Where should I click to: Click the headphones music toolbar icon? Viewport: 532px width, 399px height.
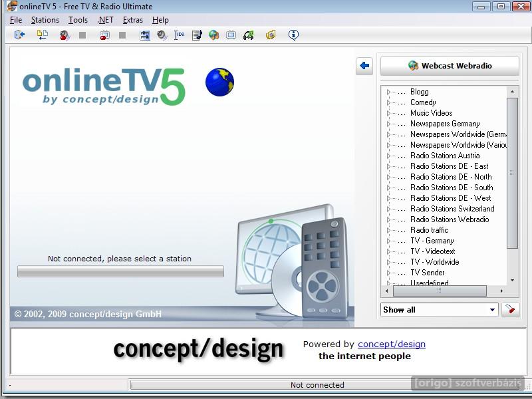[x=248, y=35]
